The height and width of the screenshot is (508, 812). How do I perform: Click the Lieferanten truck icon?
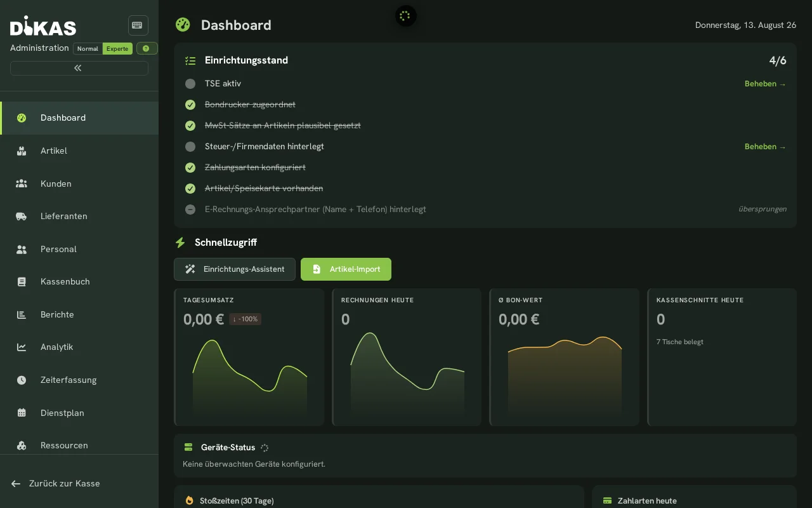(22, 217)
